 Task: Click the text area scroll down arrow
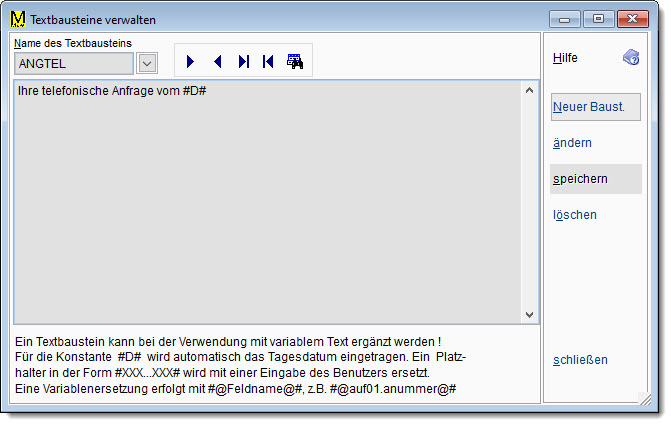point(530,314)
